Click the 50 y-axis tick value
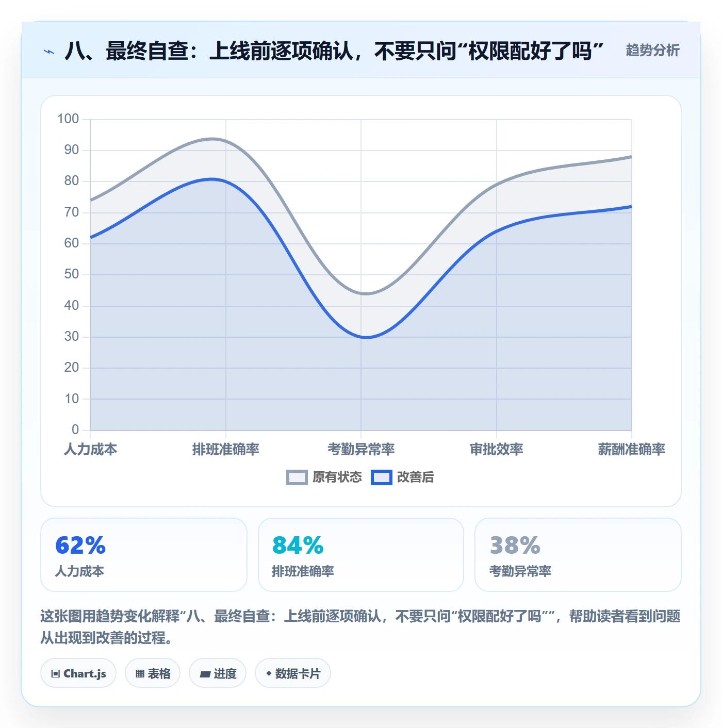This screenshot has width=722, height=728. [72, 274]
